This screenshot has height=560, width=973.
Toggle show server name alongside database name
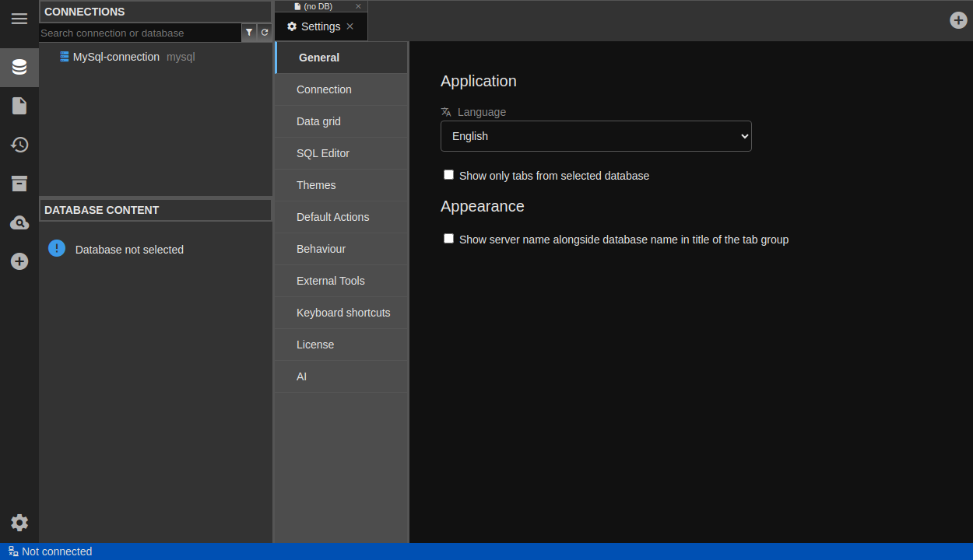click(x=448, y=239)
